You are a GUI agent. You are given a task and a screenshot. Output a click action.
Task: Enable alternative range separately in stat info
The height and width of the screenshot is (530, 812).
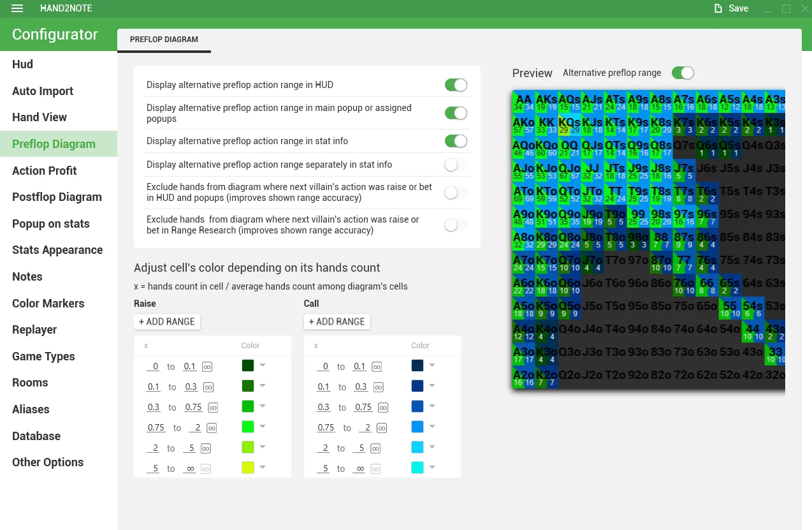(456, 165)
